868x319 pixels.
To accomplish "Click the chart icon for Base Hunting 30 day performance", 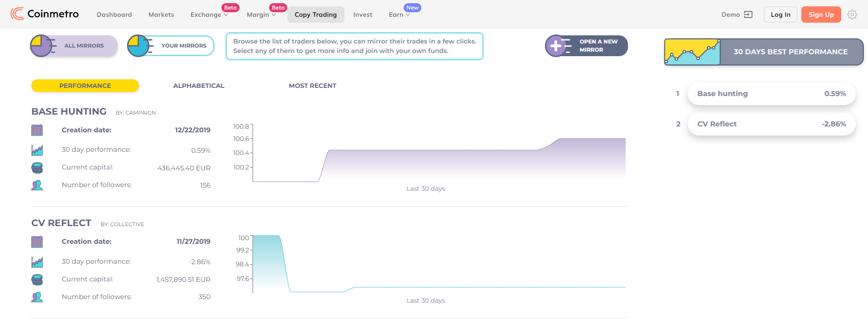I will point(37,150).
